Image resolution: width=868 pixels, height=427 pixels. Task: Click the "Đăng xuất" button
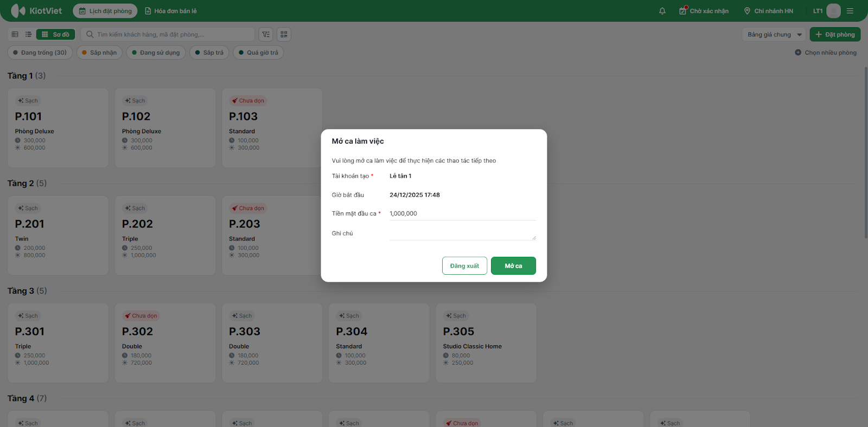(x=464, y=266)
